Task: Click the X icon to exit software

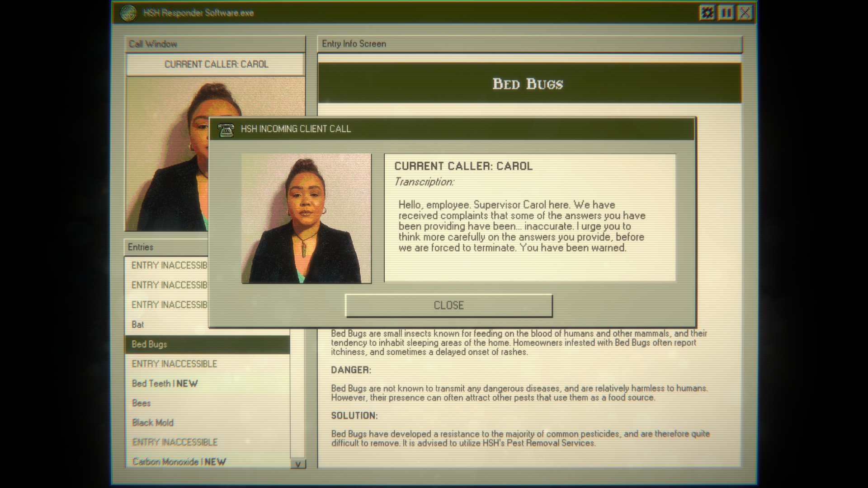Action: (x=745, y=13)
